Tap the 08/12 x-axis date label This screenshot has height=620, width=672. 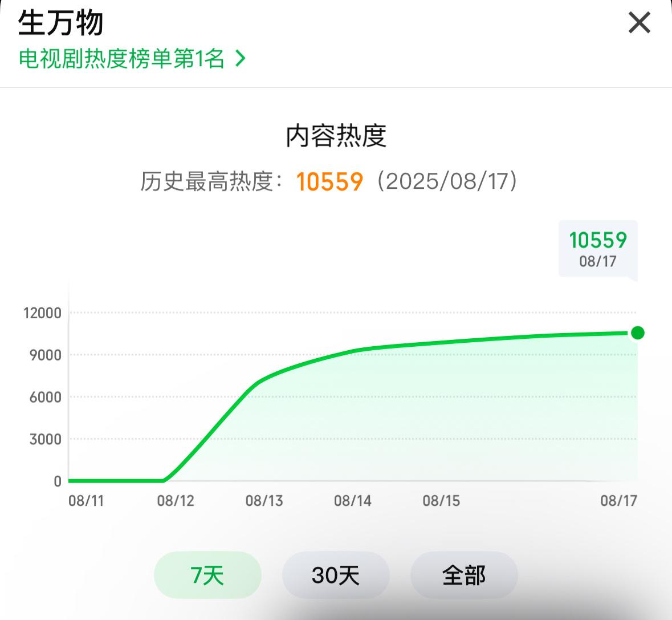[x=176, y=501]
